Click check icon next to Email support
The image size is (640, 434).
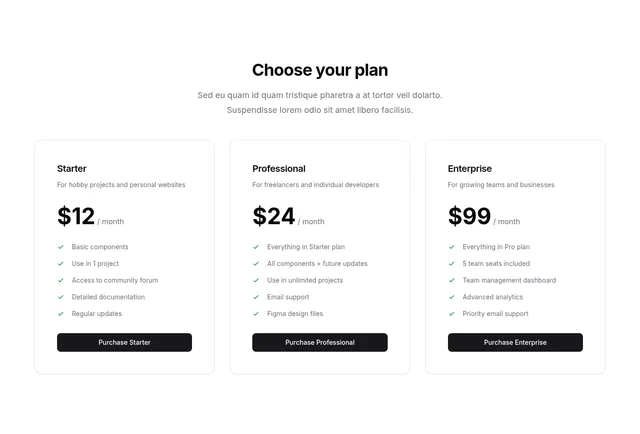click(x=256, y=297)
